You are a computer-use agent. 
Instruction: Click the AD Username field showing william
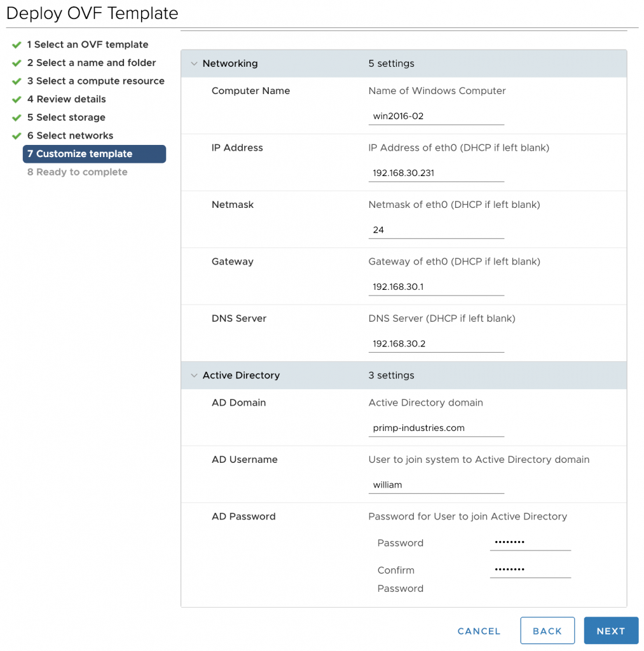coord(436,485)
